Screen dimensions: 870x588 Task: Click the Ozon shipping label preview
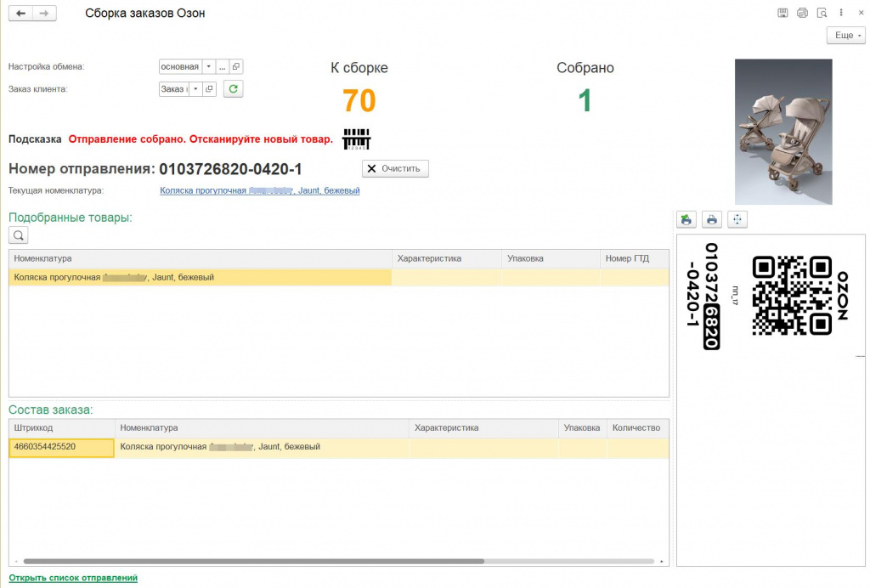tap(771, 399)
